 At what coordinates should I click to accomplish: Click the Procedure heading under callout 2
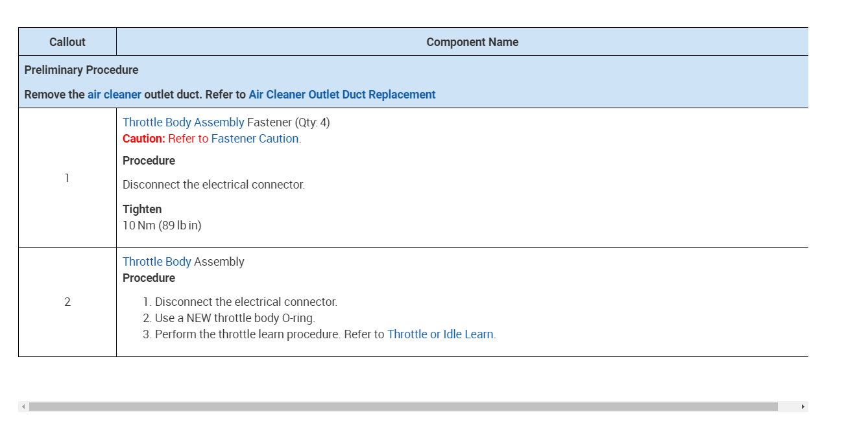point(149,278)
